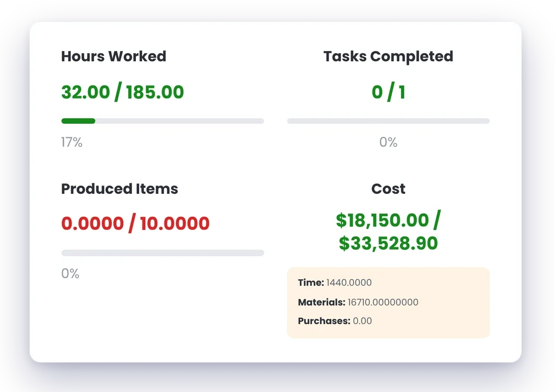Image resolution: width=555 pixels, height=392 pixels.
Task: Click the 0% label under Tasks Completed
Action: pos(388,142)
